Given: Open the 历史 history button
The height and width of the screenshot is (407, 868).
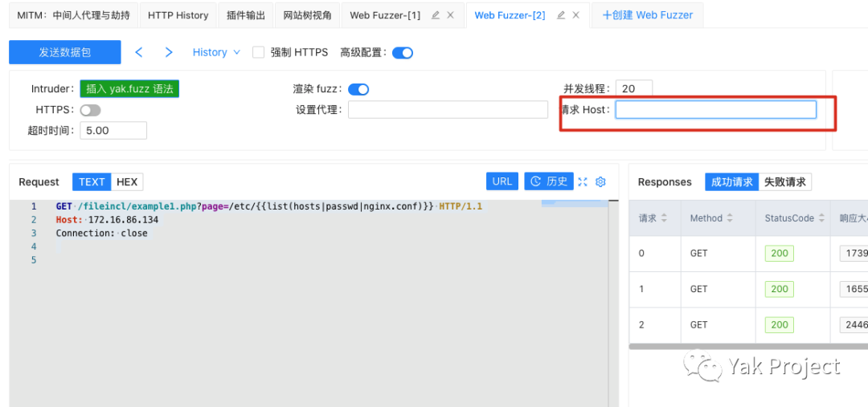Looking at the screenshot, I should (x=549, y=181).
